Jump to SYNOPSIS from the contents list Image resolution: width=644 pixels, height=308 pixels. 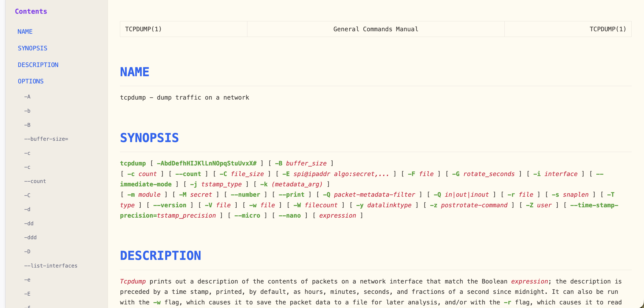[32, 48]
